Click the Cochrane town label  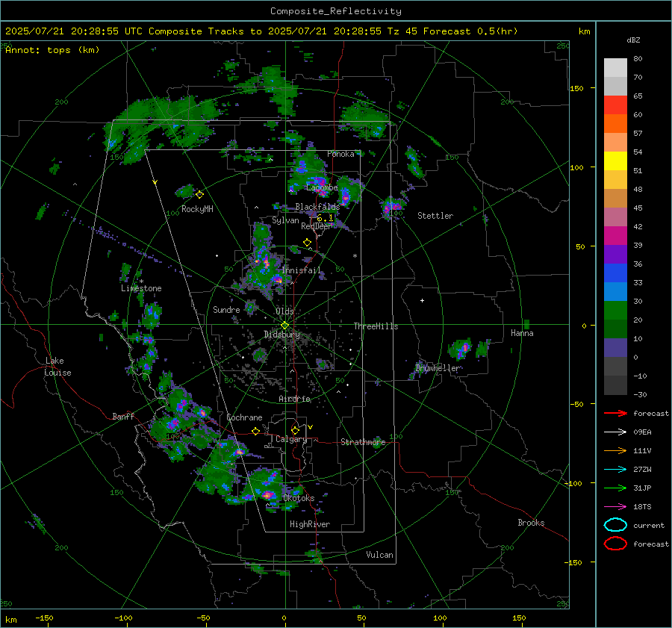244,417
